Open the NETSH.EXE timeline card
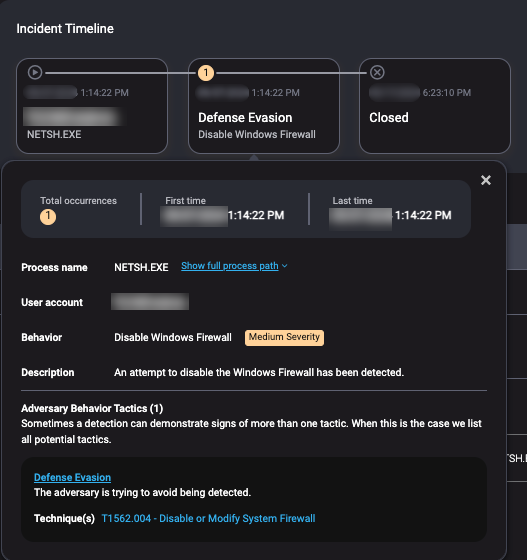This screenshot has height=560, width=527. tap(92, 106)
